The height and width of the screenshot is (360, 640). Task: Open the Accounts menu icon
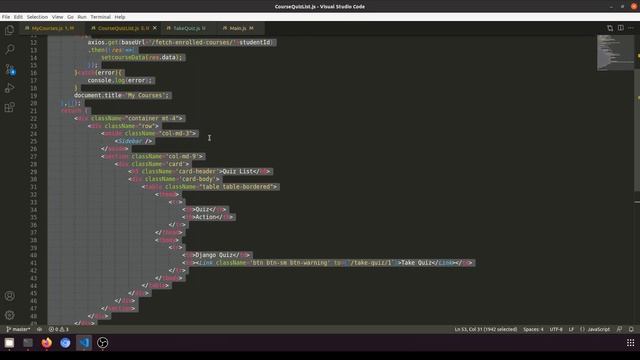(x=9, y=296)
